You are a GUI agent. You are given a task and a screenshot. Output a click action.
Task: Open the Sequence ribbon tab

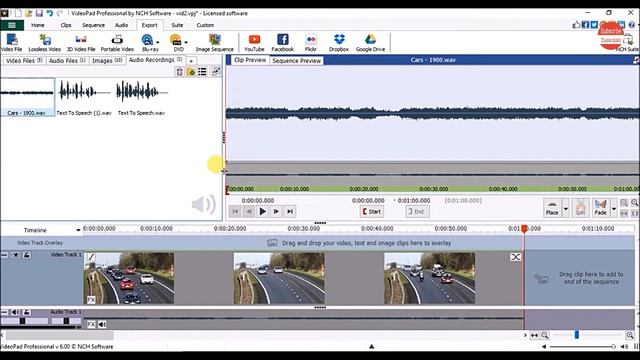click(93, 25)
